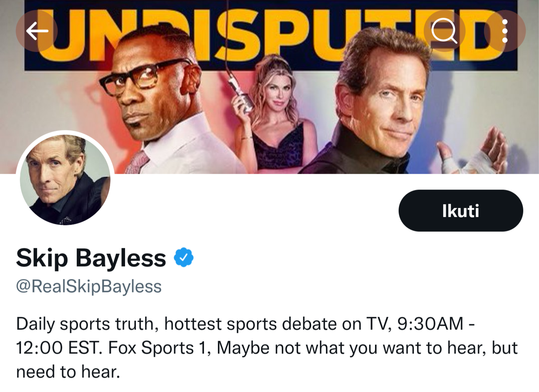The height and width of the screenshot is (392, 539).
Task: Click the bio's last line need to hear
Action: 68,372
